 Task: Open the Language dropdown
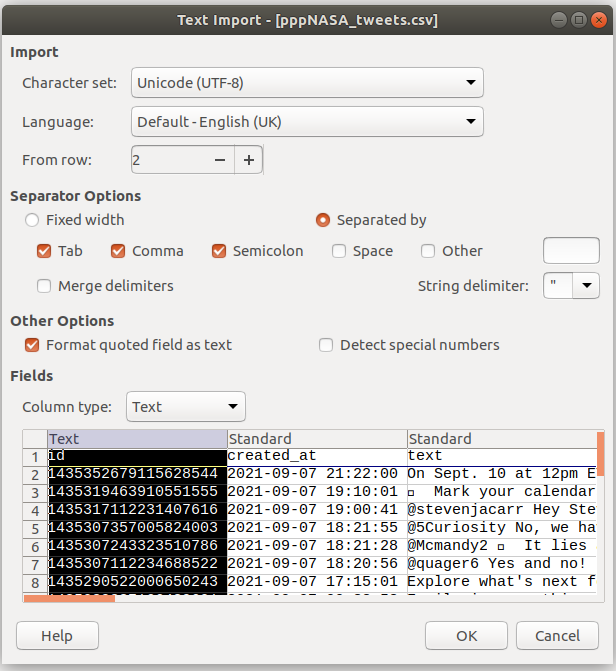point(307,122)
